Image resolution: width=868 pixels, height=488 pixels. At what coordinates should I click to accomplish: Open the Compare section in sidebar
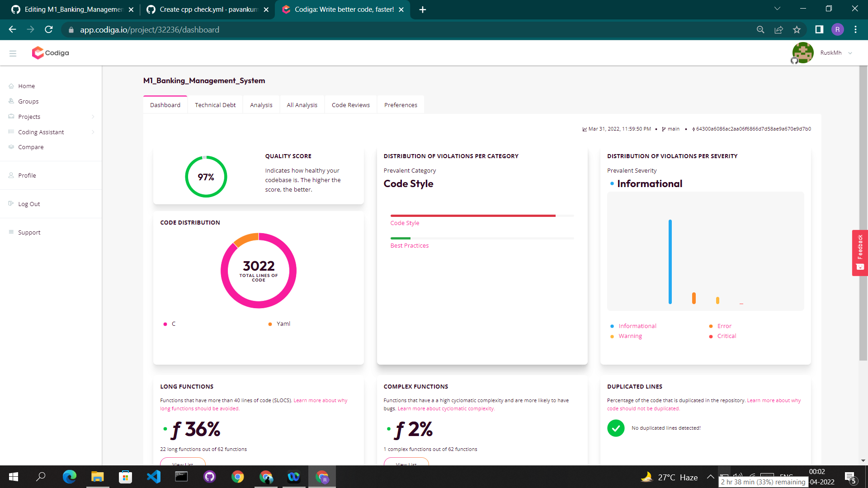(x=11, y=147)
